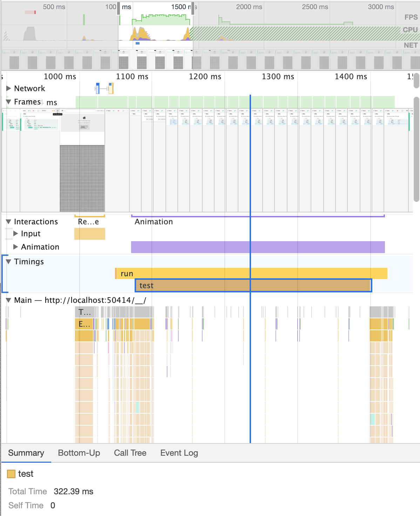This screenshot has height=516, width=420.
Task: Click the right overview window handle
Action: 193,8
